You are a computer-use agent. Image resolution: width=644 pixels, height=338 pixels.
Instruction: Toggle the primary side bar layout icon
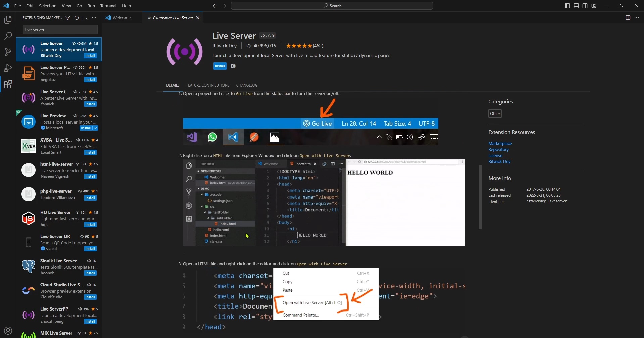pyautogui.click(x=567, y=6)
